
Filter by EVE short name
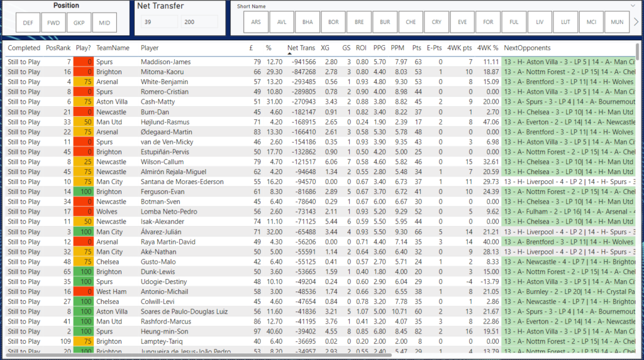coord(462,22)
